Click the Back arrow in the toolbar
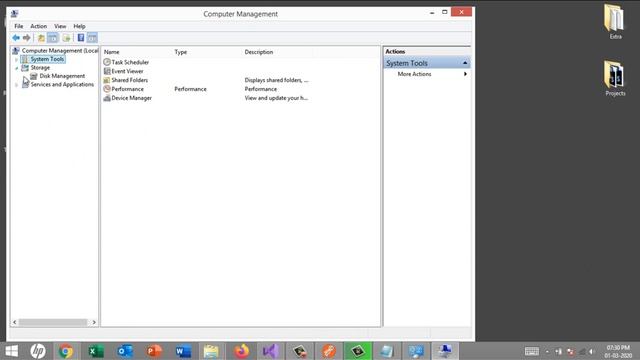640x360 pixels. coord(16,38)
